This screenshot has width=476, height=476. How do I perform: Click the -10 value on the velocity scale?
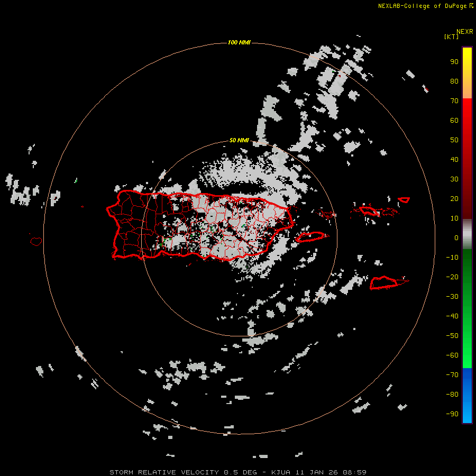click(452, 258)
